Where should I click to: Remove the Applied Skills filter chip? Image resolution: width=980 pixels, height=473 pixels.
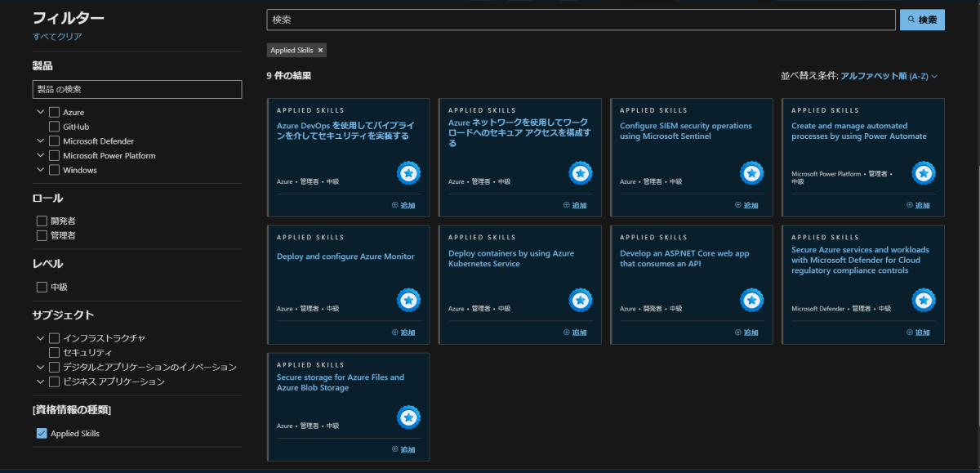(321, 50)
